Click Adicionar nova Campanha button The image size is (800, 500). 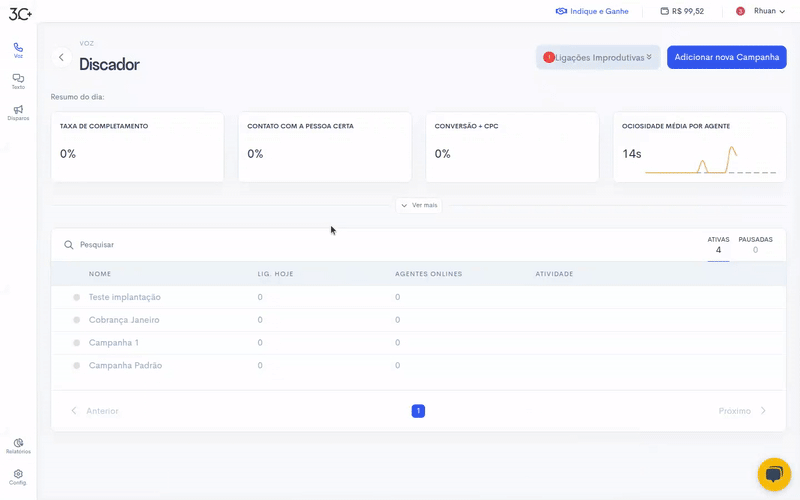point(727,57)
